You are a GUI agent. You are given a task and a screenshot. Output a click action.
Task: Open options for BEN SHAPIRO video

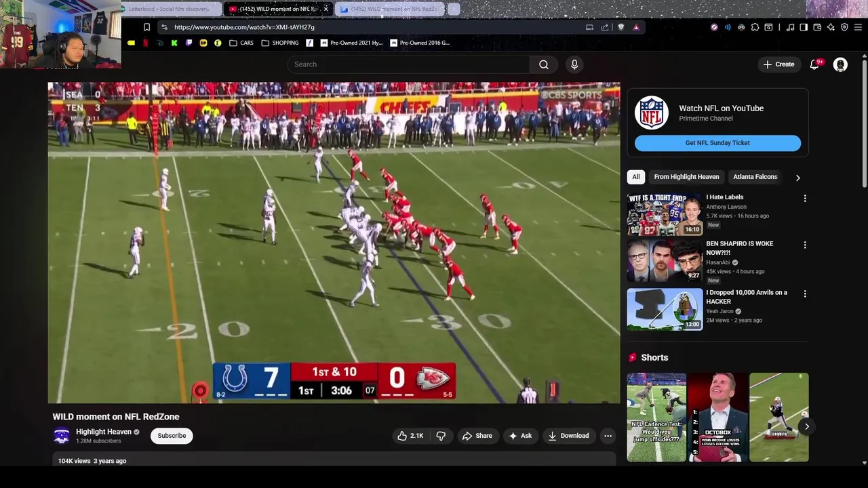(x=805, y=245)
